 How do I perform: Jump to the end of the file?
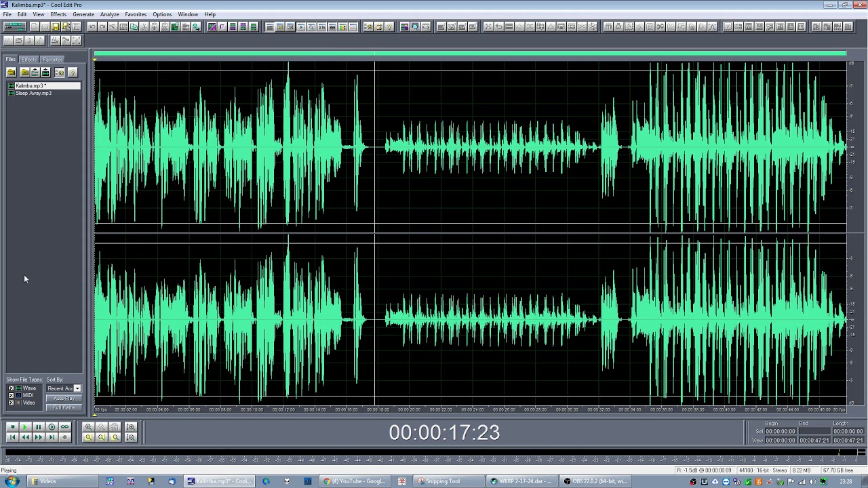point(52,437)
